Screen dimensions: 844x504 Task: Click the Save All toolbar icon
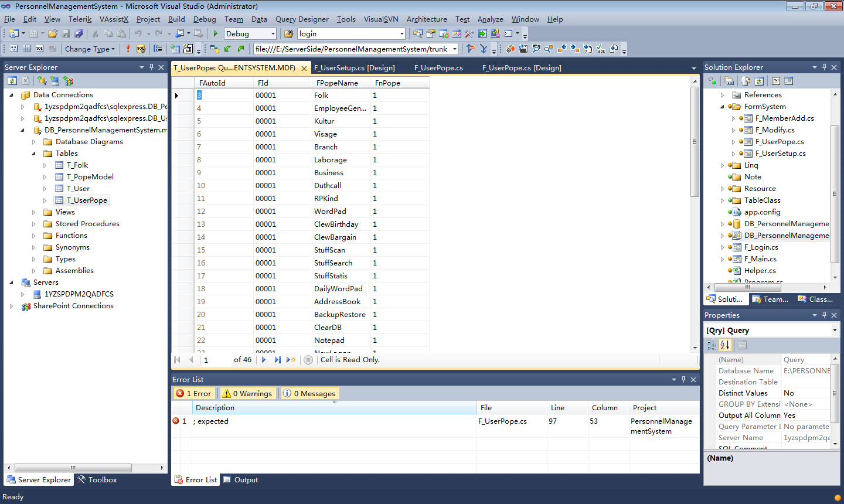79,34
